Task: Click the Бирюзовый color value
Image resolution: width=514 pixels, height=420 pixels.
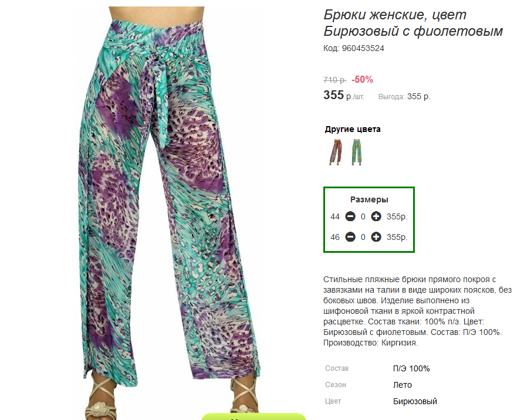Action: pyautogui.click(x=415, y=401)
